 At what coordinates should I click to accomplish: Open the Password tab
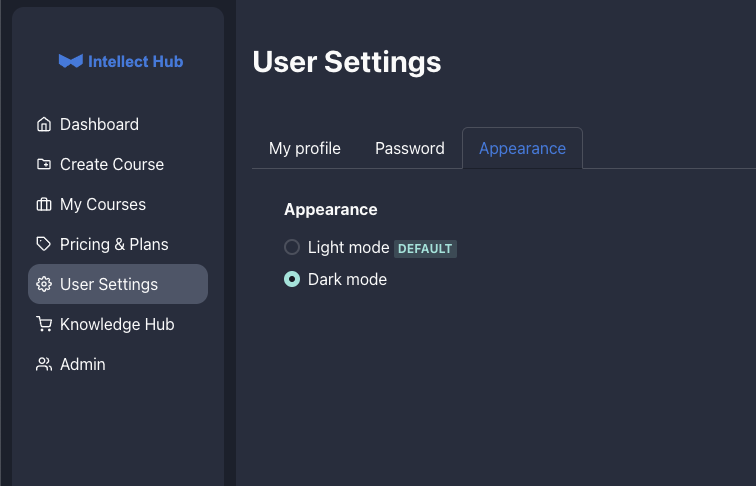(410, 148)
